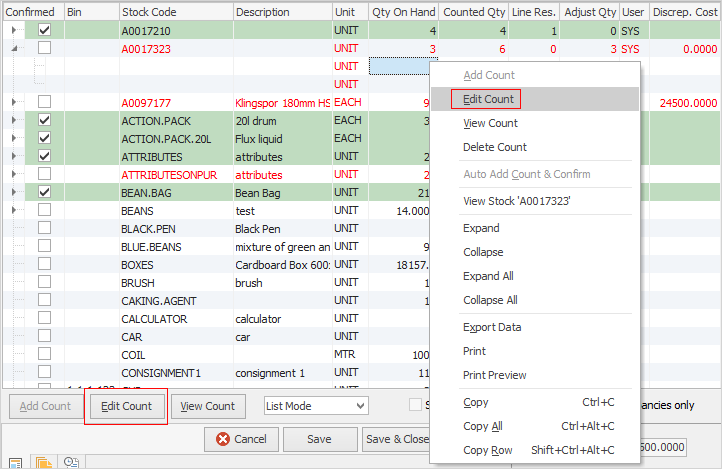Click the clock comment icon at bottom-left
This screenshot has height=469, width=722.
[x=72, y=462]
